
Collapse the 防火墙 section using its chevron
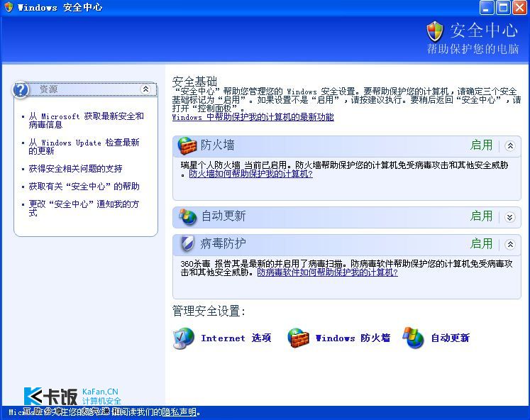tap(510, 146)
